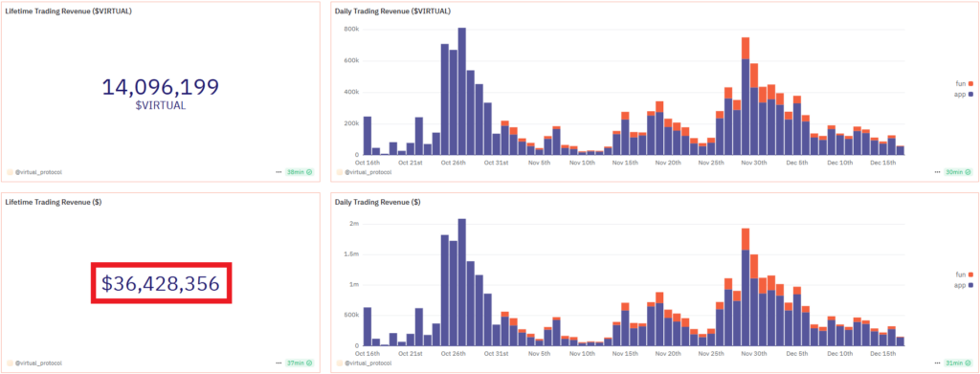The width and height of the screenshot is (980, 374).
Task: Click the $VIRTUAL unit label under the counter
Action: [161, 105]
